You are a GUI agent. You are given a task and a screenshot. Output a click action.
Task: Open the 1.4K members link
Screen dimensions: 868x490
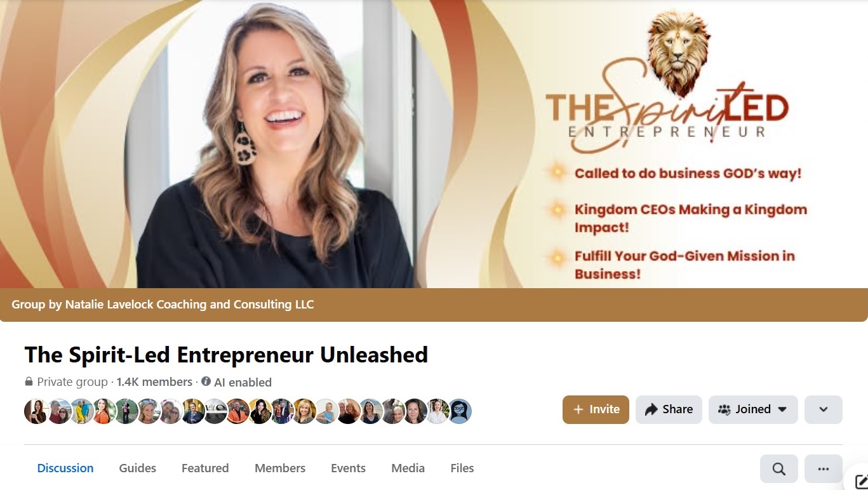(154, 382)
